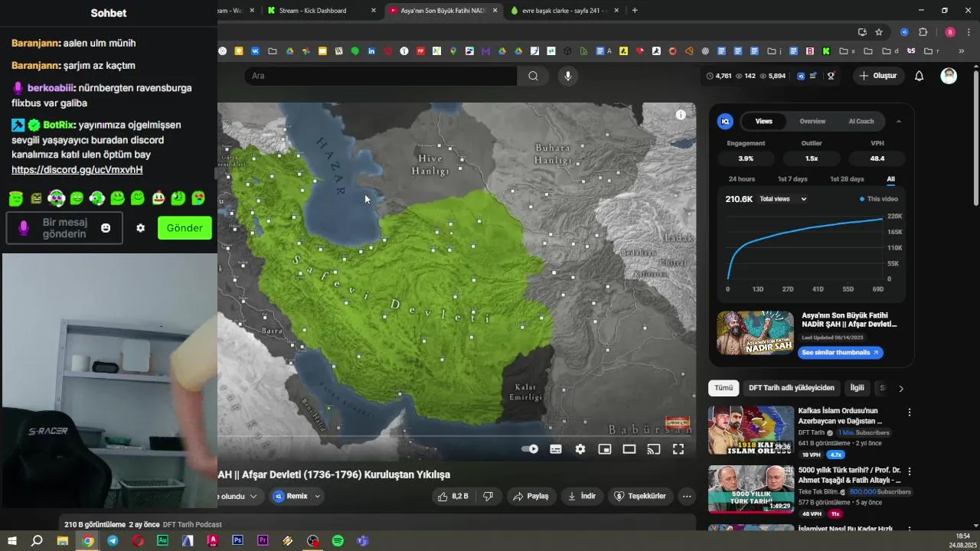Open Photoshop from the taskbar
This screenshot has width=980, height=551.
237,540
